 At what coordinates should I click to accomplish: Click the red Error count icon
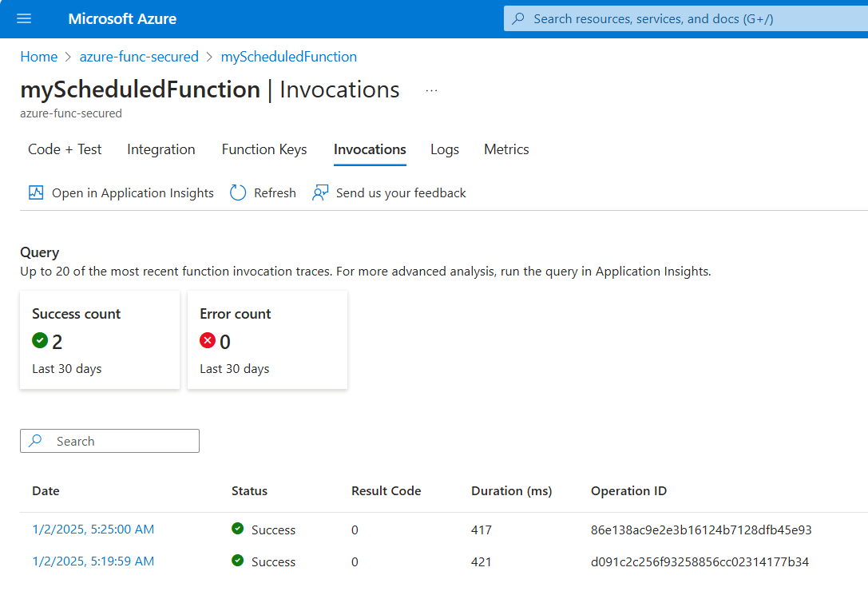point(208,341)
